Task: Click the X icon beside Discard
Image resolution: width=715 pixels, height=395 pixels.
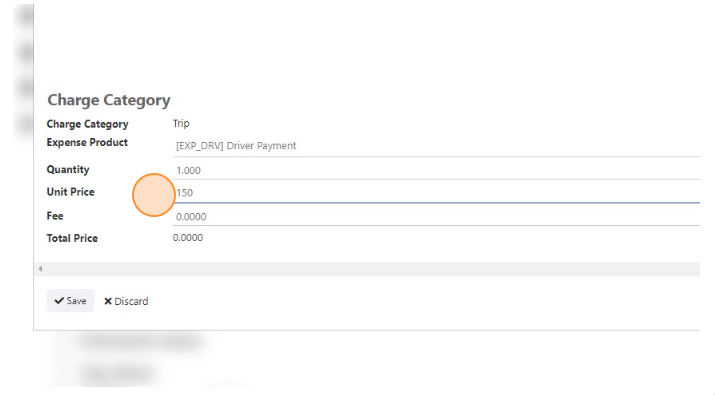Action: [x=108, y=301]
